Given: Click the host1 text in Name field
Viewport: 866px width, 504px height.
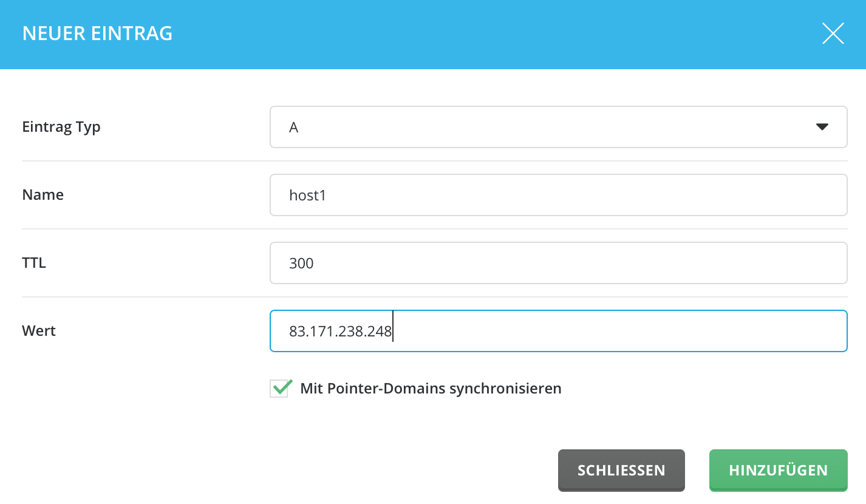Looking at the screenshot, I should pos(308,195).
